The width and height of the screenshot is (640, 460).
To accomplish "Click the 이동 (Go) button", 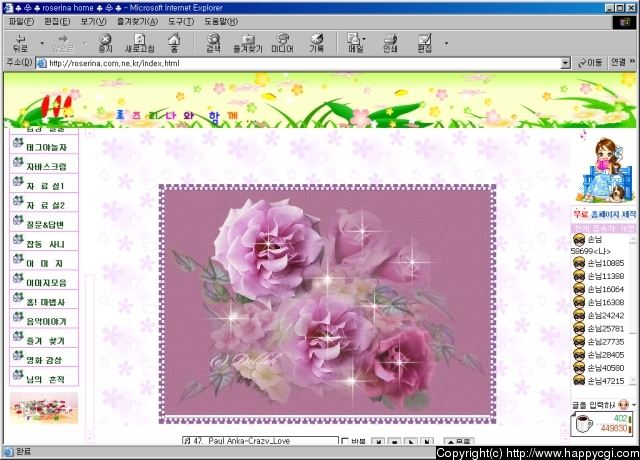I will tap(590, 63).
